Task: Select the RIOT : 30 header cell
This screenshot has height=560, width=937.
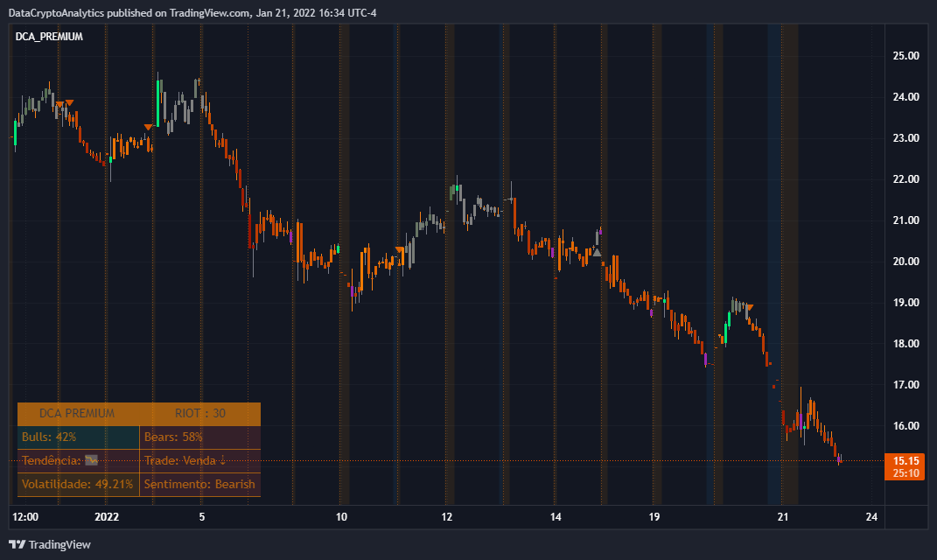Action: tap(199, 413)
